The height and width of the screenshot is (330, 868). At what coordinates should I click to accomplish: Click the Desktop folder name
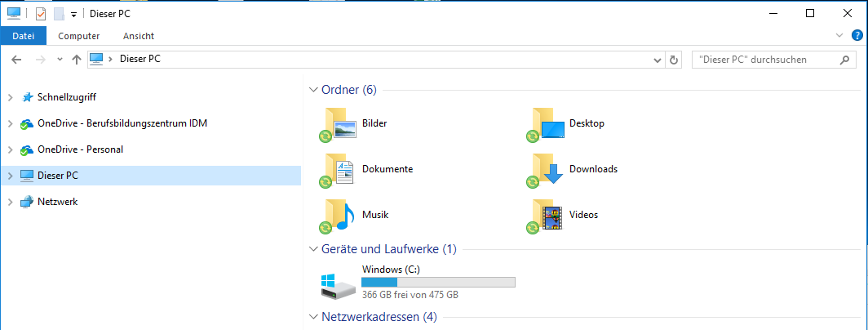tap(587, 123)
